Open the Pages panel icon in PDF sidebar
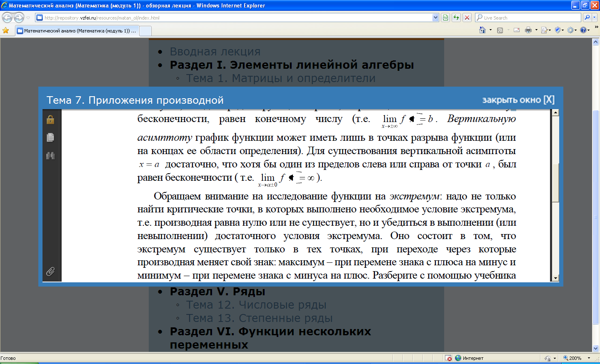Viewport: 600px width, 364px height. pyautogui.click(x=50, y=137)
